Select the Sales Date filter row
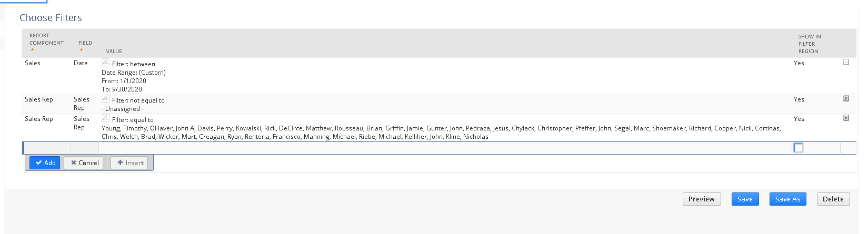 (439, 76)
